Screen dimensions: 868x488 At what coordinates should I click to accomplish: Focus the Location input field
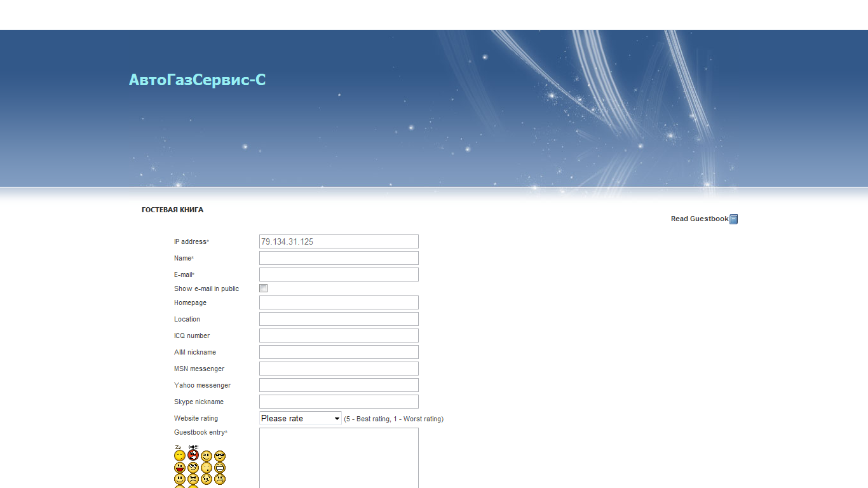(x=339, y=319)
